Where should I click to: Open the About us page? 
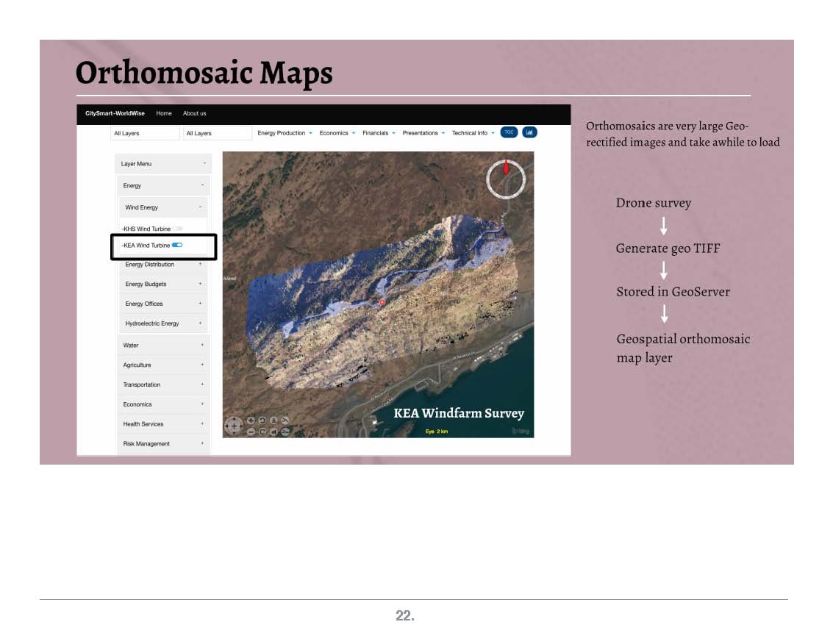click(194, 113)
